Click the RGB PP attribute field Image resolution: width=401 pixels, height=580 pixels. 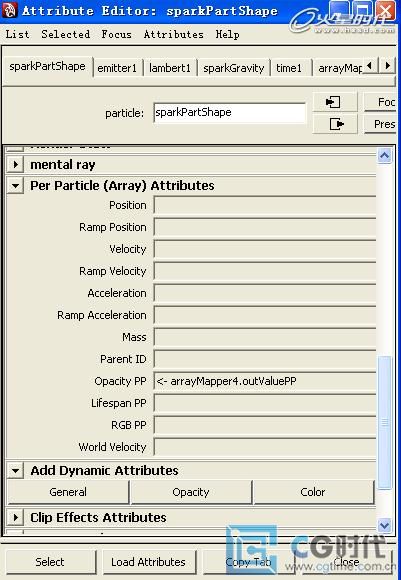[x=265, y=425]
